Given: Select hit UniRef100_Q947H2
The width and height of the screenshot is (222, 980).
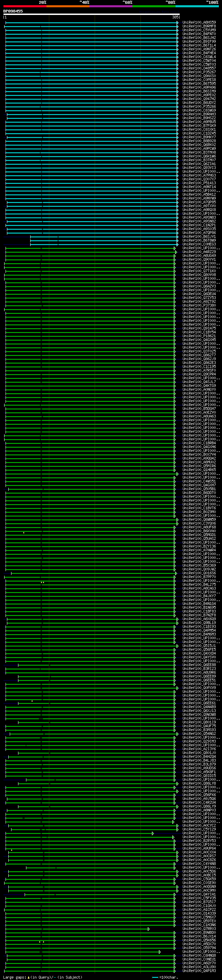Looking at the screenshot, I should [x=199, y=98].
